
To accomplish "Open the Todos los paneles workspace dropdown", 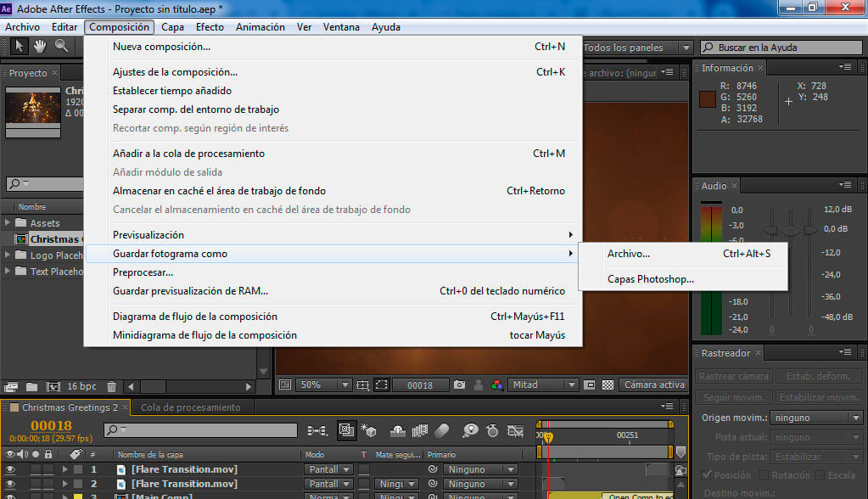I will 636,48.
